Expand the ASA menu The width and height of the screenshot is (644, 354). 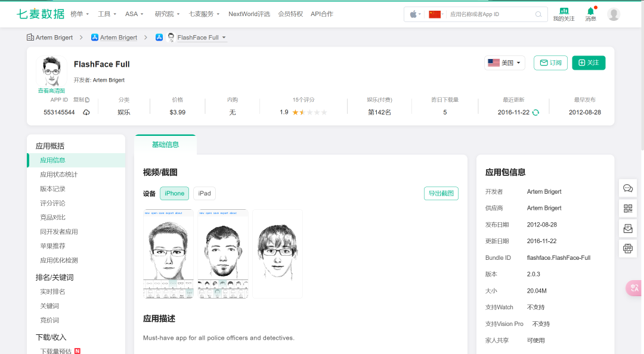(x=134, y=14)
